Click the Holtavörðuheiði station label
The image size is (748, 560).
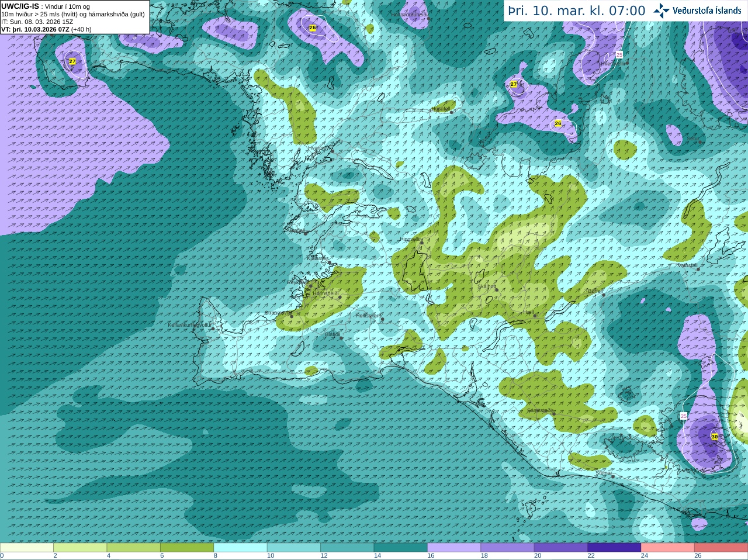coord(410,14)
